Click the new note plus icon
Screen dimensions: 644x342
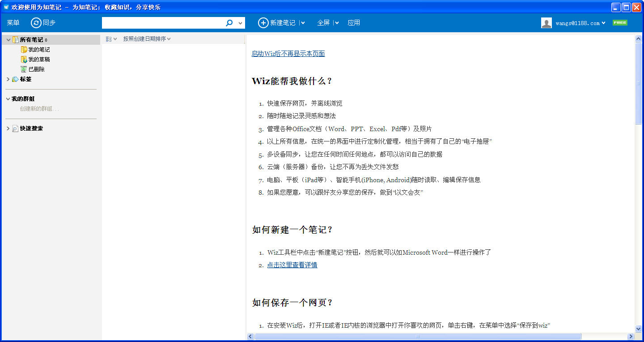coord(263,23)
